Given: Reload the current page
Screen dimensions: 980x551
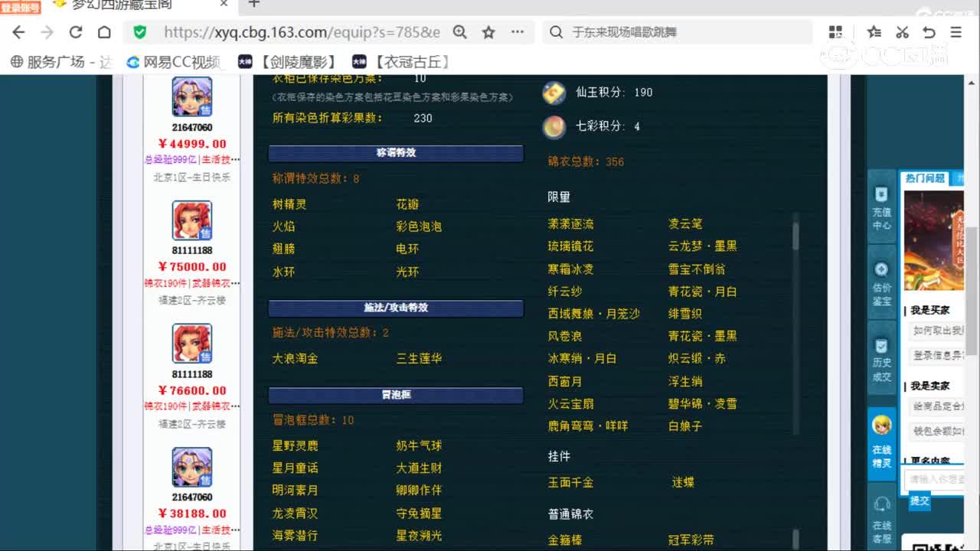Looking at the screenshot, I should [x=76, y=32].
